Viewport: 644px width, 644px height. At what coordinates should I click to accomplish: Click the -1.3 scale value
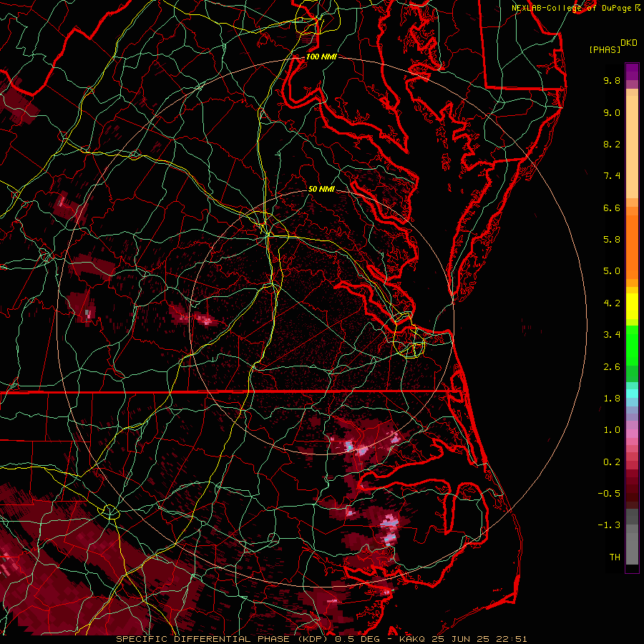609,525
